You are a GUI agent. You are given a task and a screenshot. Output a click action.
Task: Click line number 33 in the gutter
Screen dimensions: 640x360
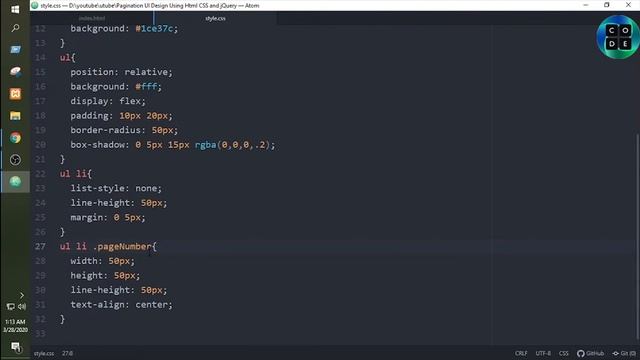point(40,334)
